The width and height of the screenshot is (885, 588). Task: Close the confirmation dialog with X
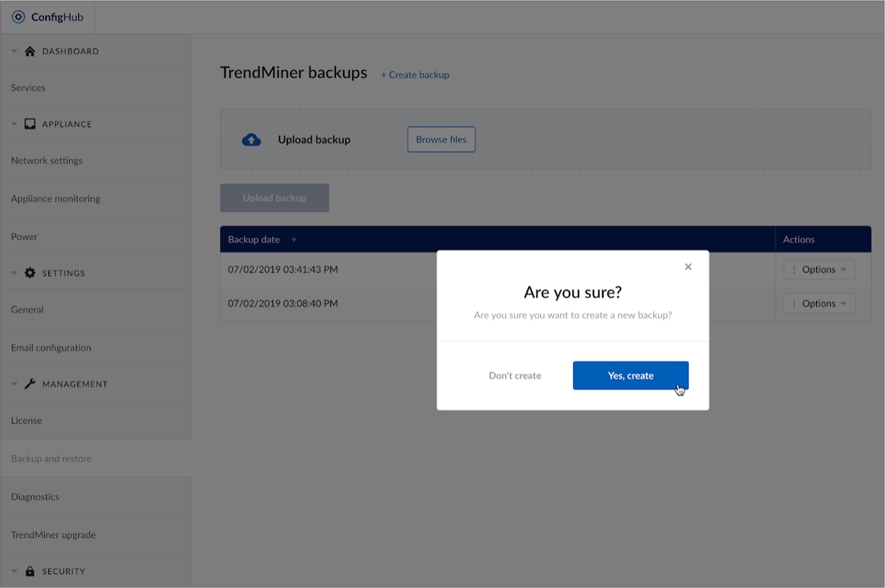(x=688, y=267)
